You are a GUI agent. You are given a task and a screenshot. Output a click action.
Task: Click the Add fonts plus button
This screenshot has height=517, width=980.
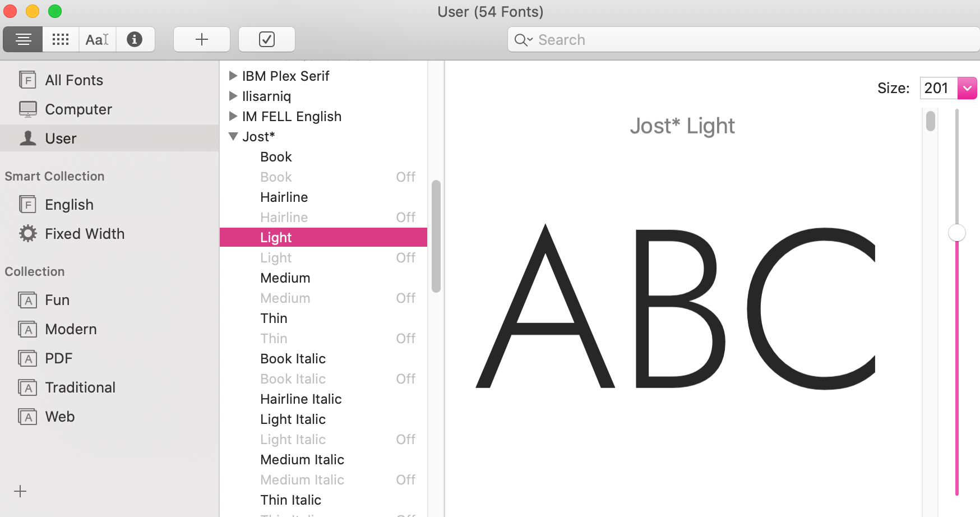[x=201, y=39]
